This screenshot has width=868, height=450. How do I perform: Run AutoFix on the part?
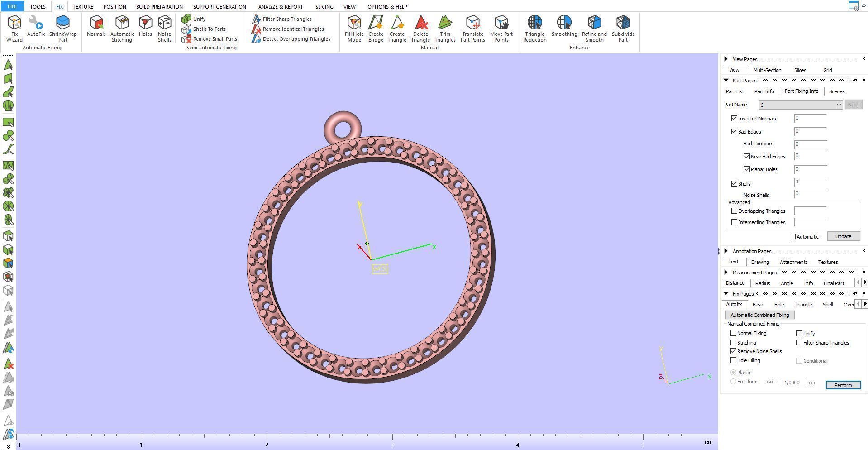click(x=36, y=28)
